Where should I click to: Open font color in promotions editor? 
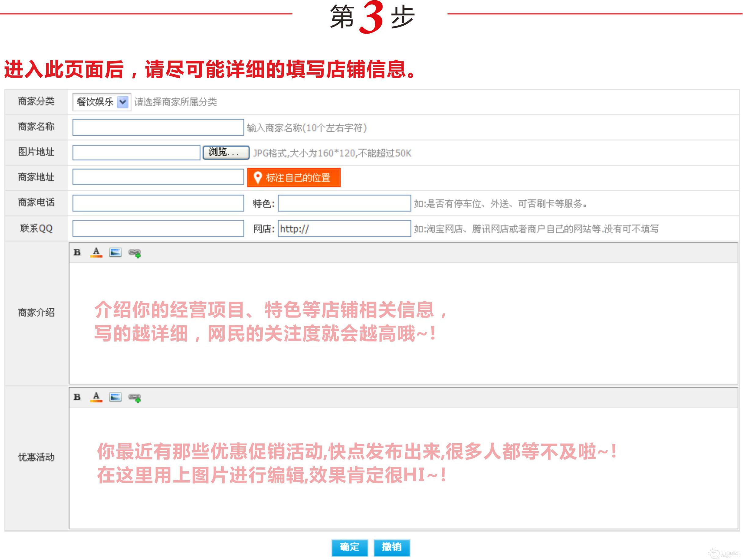pyautogui.click(x=96, y=397)
